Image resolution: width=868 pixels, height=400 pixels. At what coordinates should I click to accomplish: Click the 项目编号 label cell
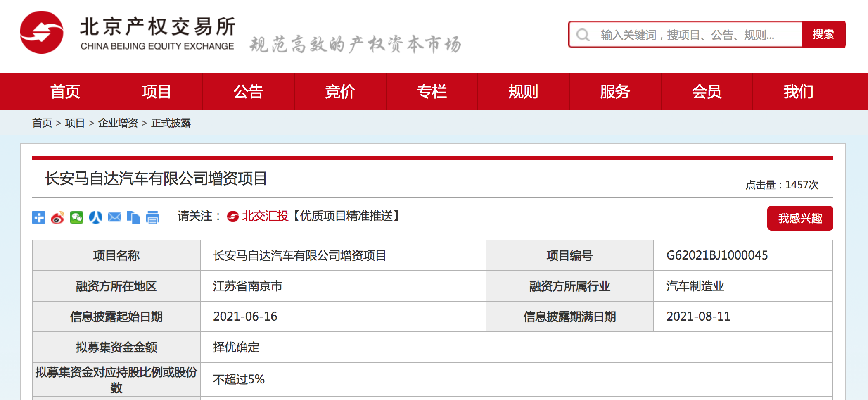coord(570,255)
